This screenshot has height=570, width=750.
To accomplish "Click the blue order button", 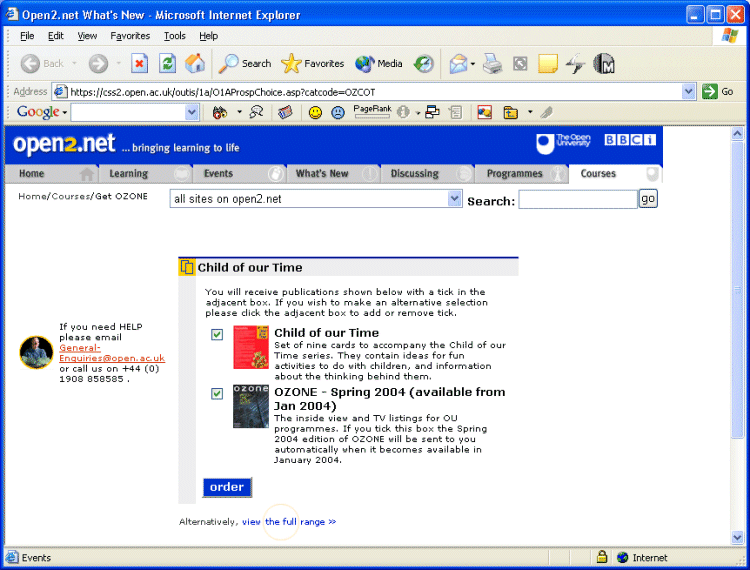I will [x=227, y=487].
